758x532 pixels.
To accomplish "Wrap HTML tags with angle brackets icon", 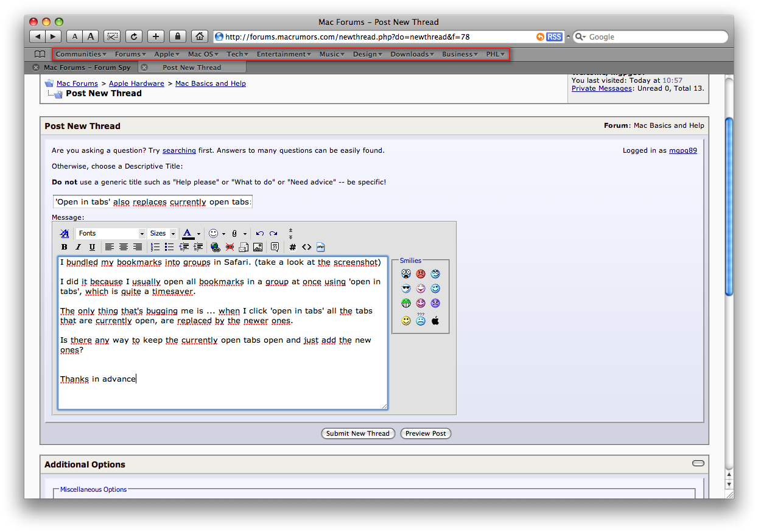I will 307,247.
